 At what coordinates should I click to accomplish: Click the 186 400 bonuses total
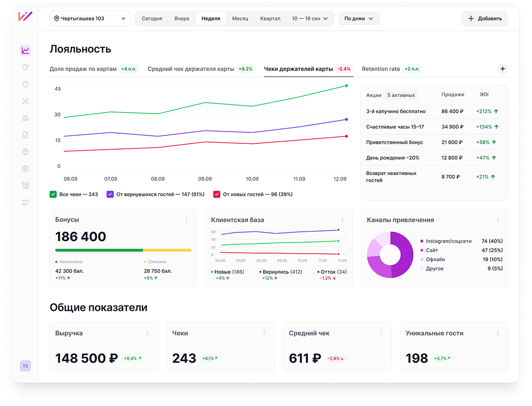(81, 236)
